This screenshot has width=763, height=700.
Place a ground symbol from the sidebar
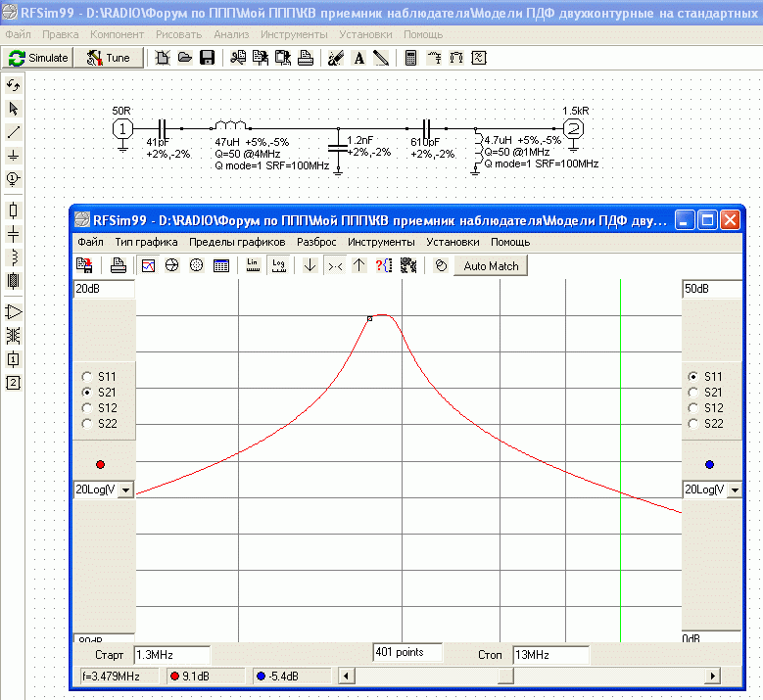tap(13, 156)
